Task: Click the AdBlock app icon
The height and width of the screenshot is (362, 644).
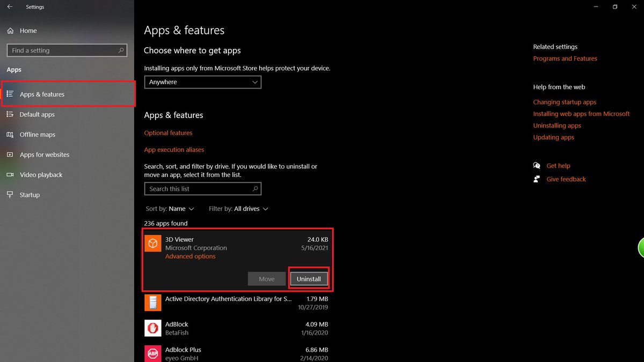Action: coord(153,328)
